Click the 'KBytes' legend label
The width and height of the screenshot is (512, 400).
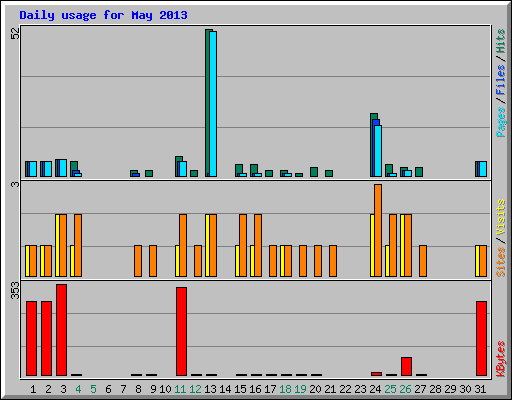coord(500,359)
